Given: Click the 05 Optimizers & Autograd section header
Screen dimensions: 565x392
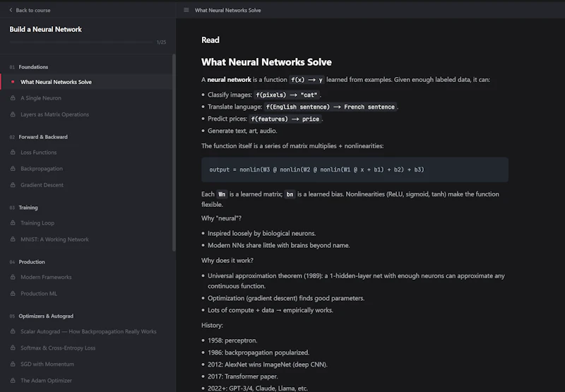Looking at the screenshot, I should tap(42, 316).
